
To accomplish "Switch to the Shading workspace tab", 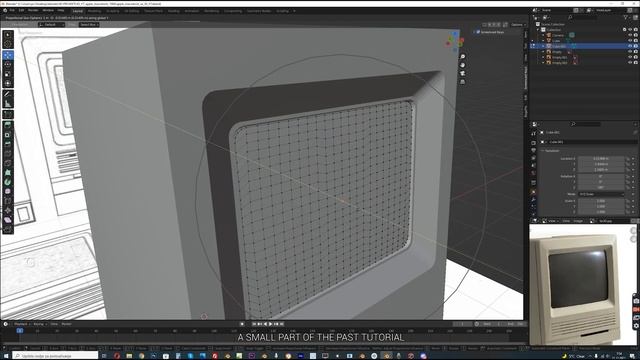I will click(173, 11).
